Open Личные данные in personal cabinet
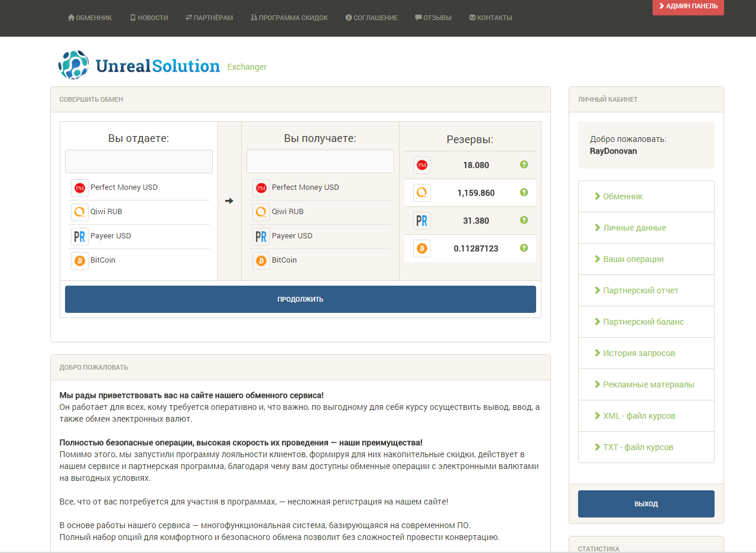This screenshot has width=756, height=553. tap(634, 228)
